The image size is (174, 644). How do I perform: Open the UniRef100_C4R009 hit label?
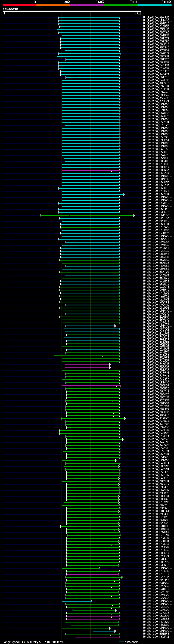point(156,227)
